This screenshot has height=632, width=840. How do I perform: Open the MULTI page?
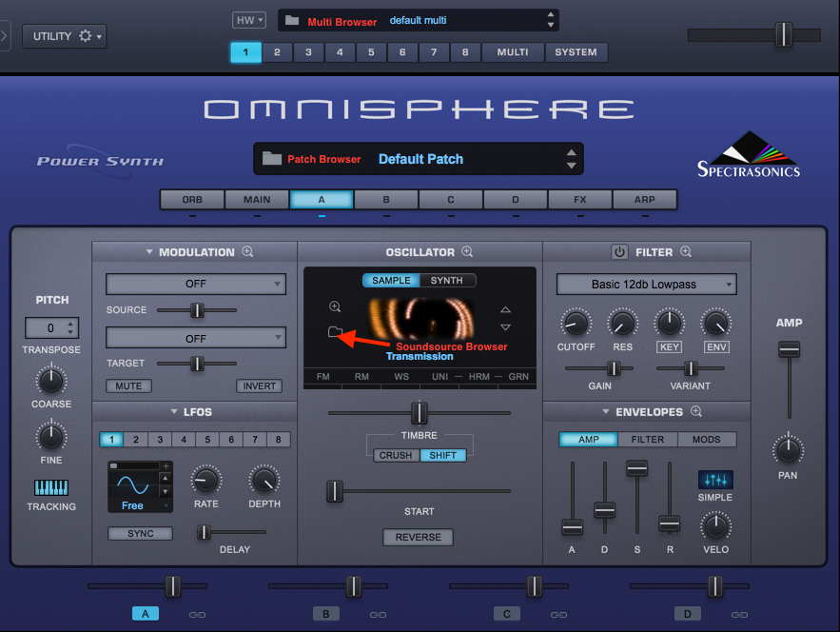(513, 52)
